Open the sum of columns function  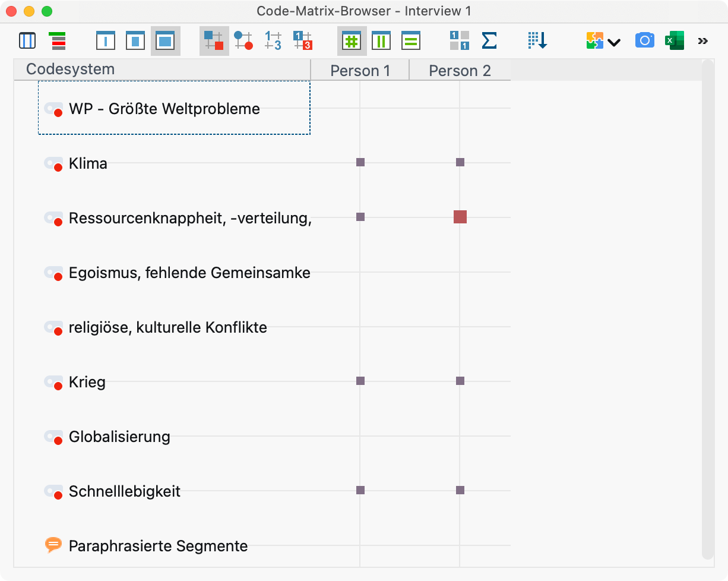pos(489,41)
